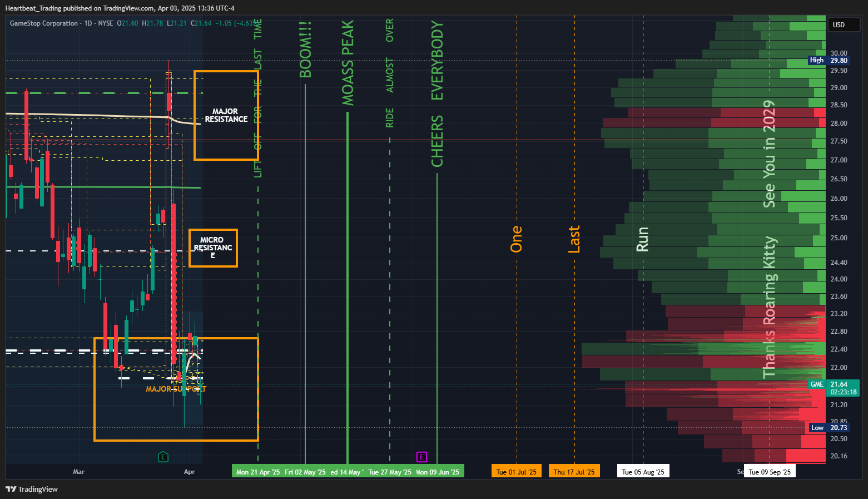Viewport: 868px width, 499px height.
Task: Click the purple E event marker
Action: [421, 457]
